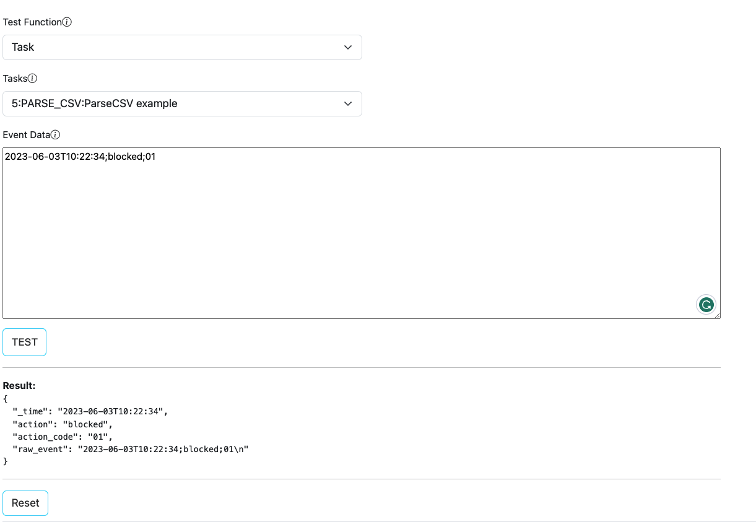Click the "action": "blocked" result line
The image size is (756, 532).
coord(63,424)
